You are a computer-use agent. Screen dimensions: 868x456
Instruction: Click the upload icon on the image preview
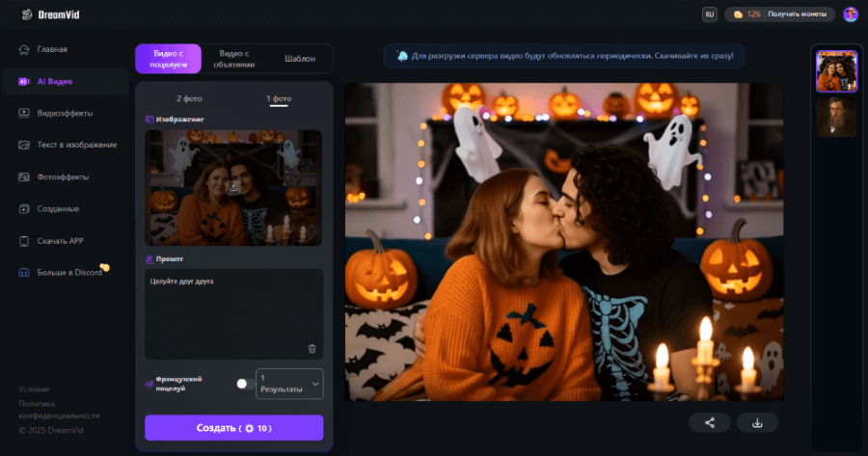233,189
